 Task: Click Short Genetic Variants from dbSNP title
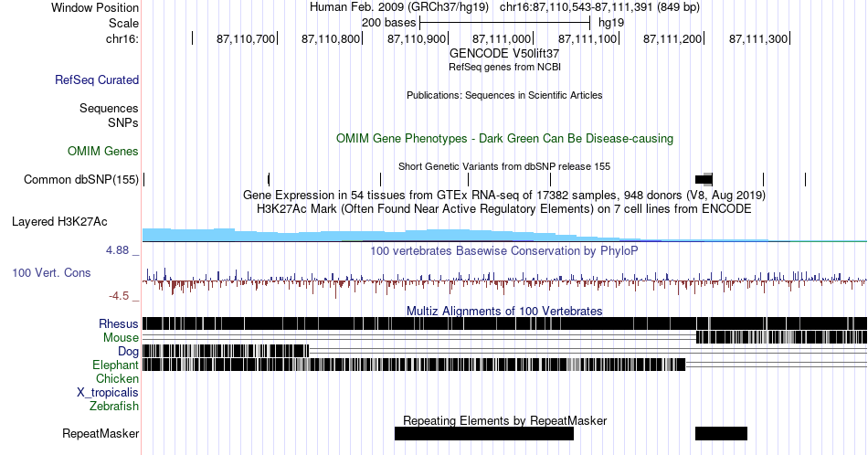(x=504, y=166)
